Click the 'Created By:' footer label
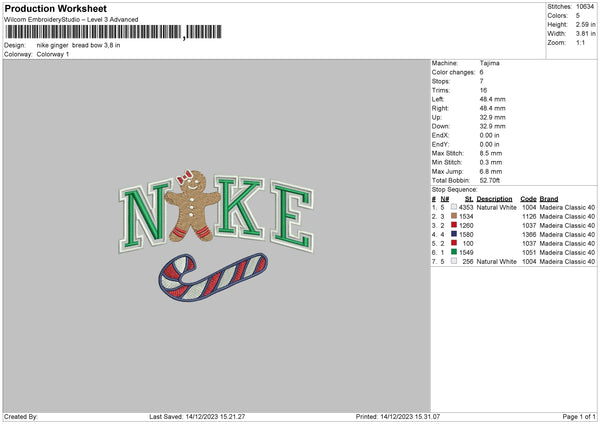Viewport: 600px width, 424px height. pos(21,417)
